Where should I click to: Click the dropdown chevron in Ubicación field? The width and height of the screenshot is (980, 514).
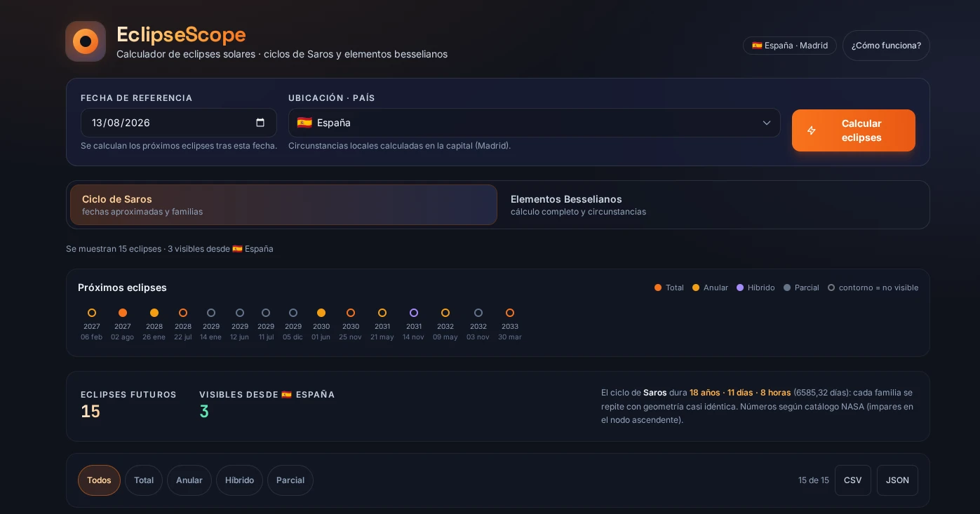767,123
